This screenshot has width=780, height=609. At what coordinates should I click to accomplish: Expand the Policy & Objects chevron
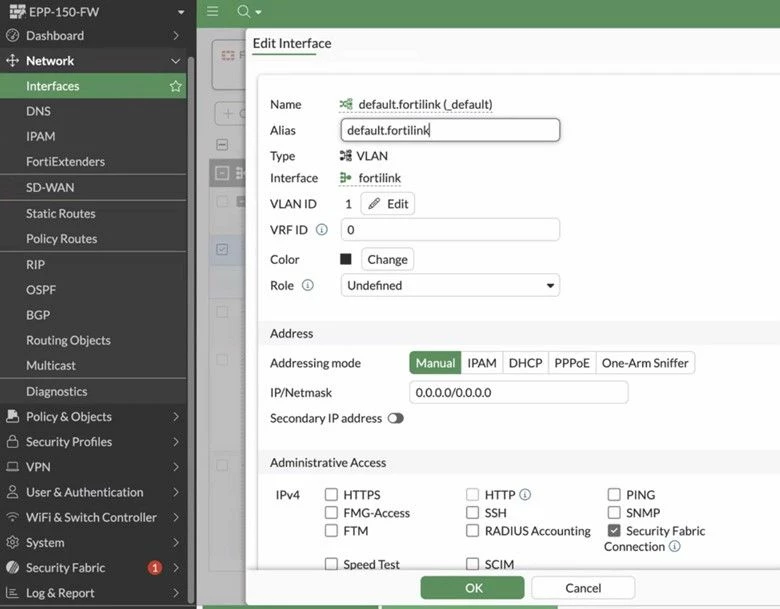click(x=176, y=416)
